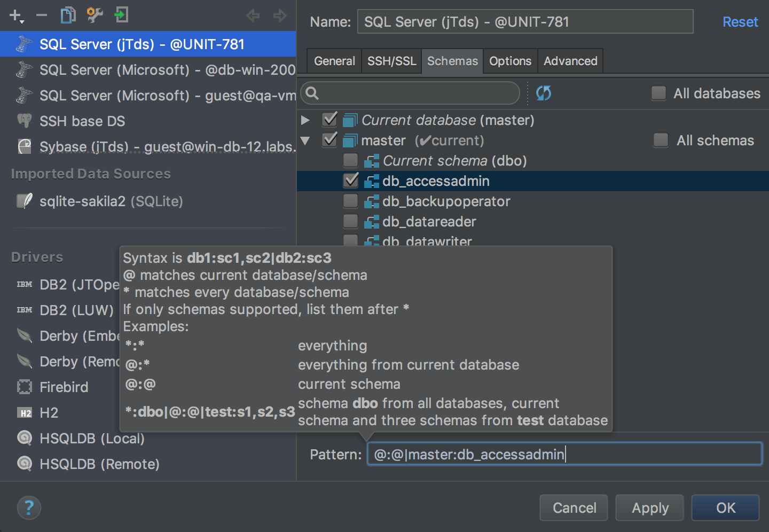
Task: Click into the Pattern input field
Action: (564, 454)
